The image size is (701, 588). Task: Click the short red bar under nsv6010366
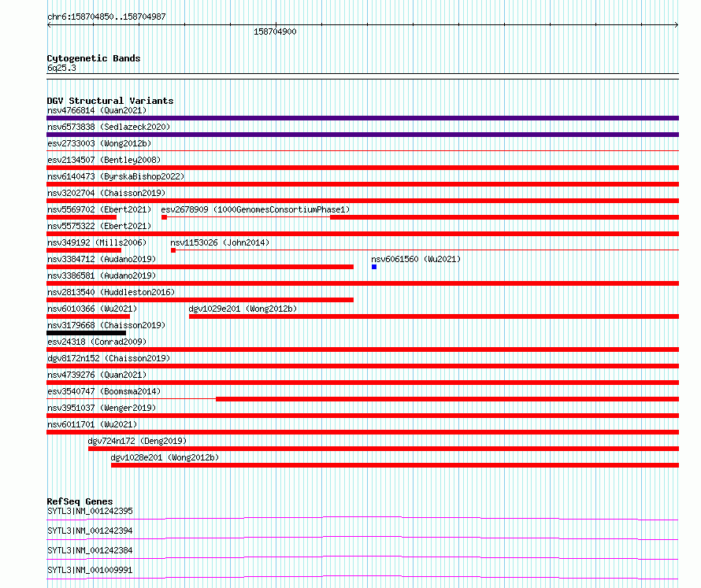[x=88, y=316]
